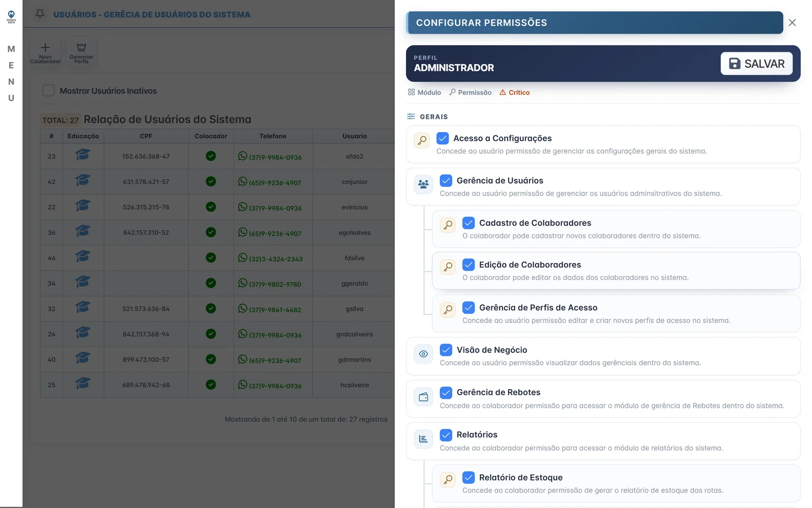Click magnifier icon for Relatório de Estoque
Image resolution: width=812 pixels, height=508 pixels.
(x=448, y=480)
